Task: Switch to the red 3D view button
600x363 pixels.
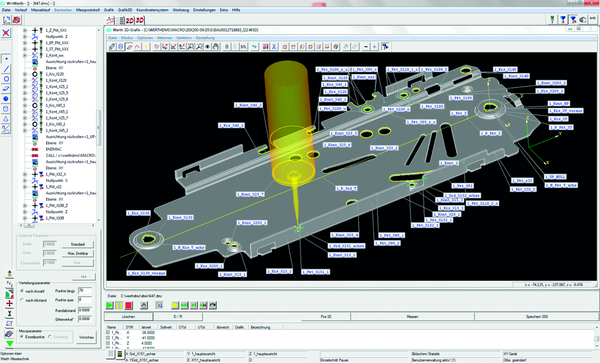Action: [x=140, y=20]
